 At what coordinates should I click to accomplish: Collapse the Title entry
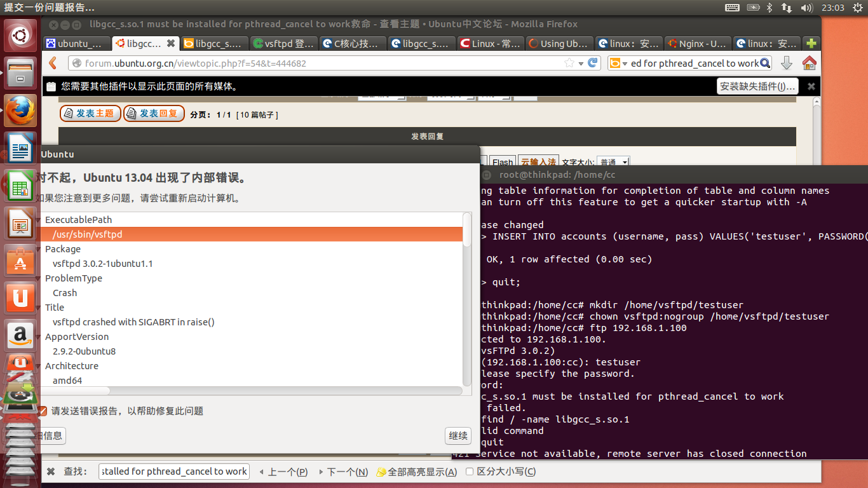(x=39, y=308)
